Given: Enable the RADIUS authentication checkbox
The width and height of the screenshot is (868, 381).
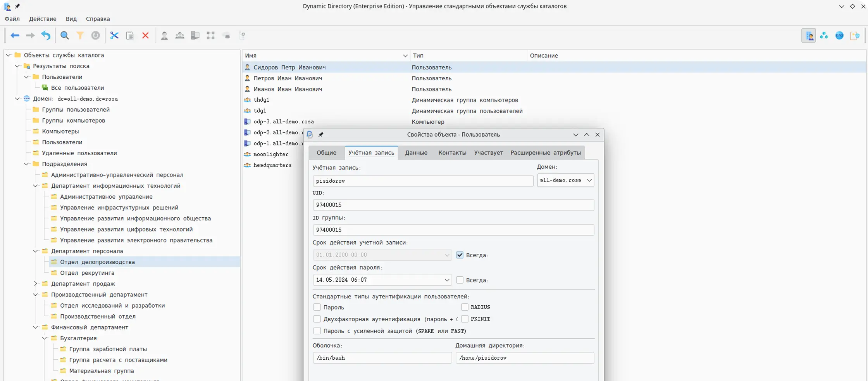Looking at the screenshot, I should click(x=465, y=307).
